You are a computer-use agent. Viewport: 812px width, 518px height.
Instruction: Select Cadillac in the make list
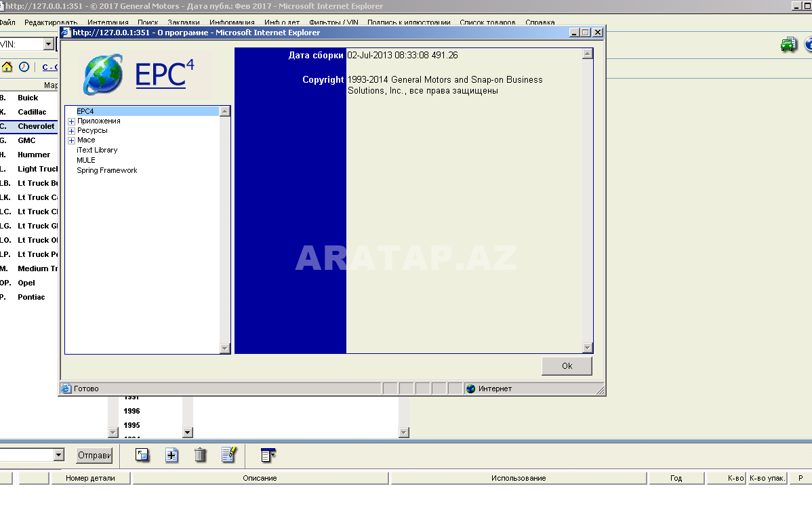pyautogui.click(x=32, y=112)
